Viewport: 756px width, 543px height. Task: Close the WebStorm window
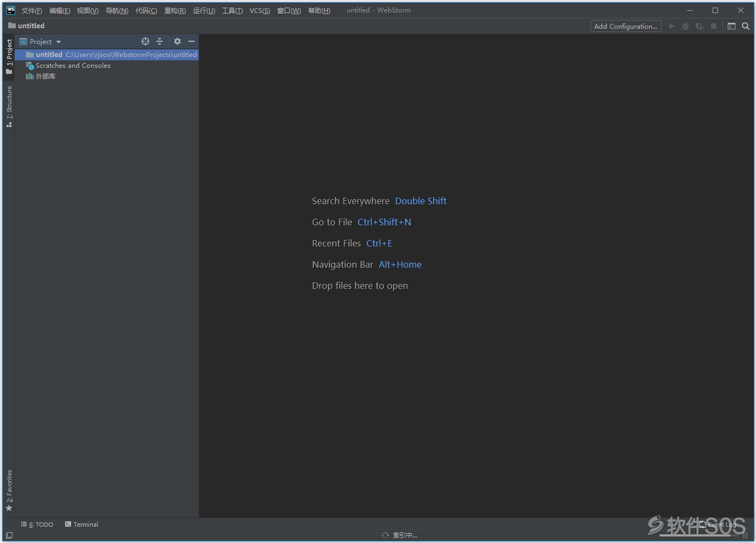741,10
